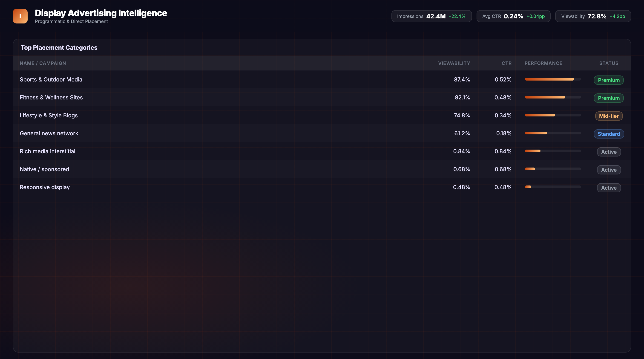644x359 pixels.
Task: Click the Active badge for Native / sponsored
Action: 609,170
